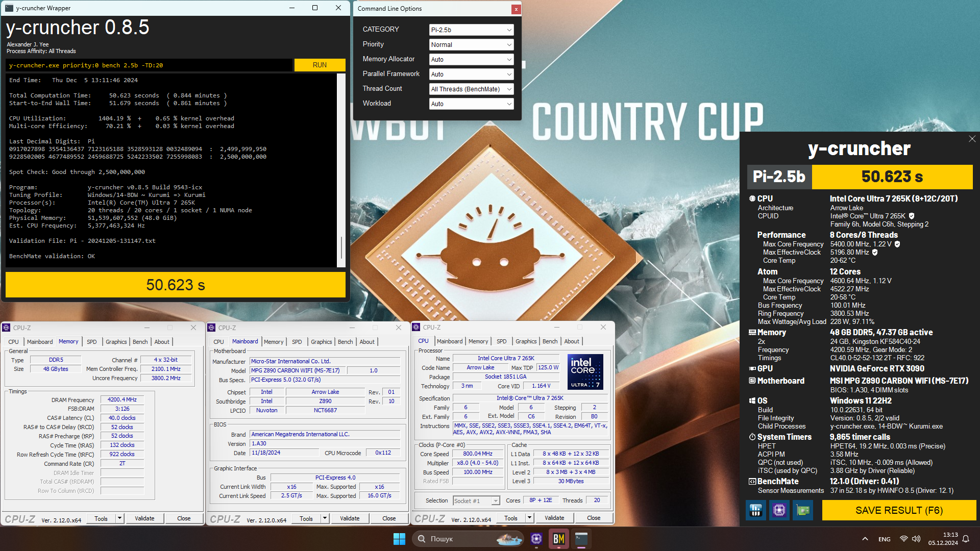Click BenchMate BM icon in taskbar

pos(559,539)
